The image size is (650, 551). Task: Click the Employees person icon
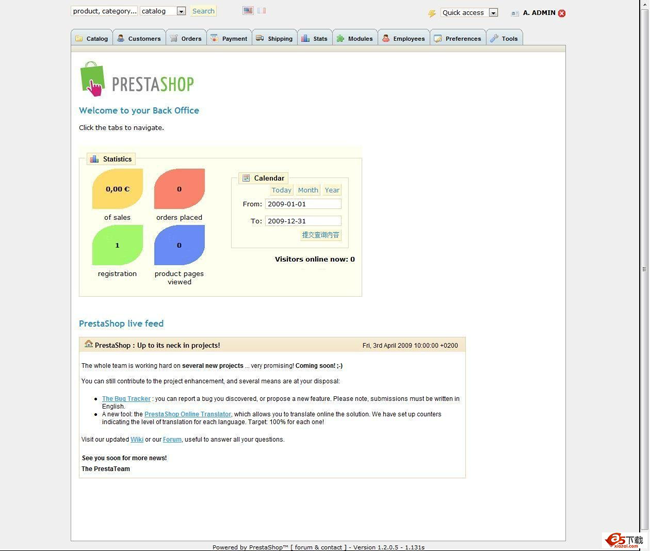point(386,38)
